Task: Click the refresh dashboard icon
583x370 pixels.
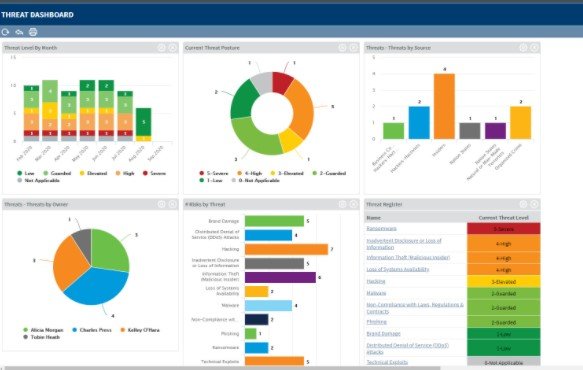Action: tap(5, 32)
